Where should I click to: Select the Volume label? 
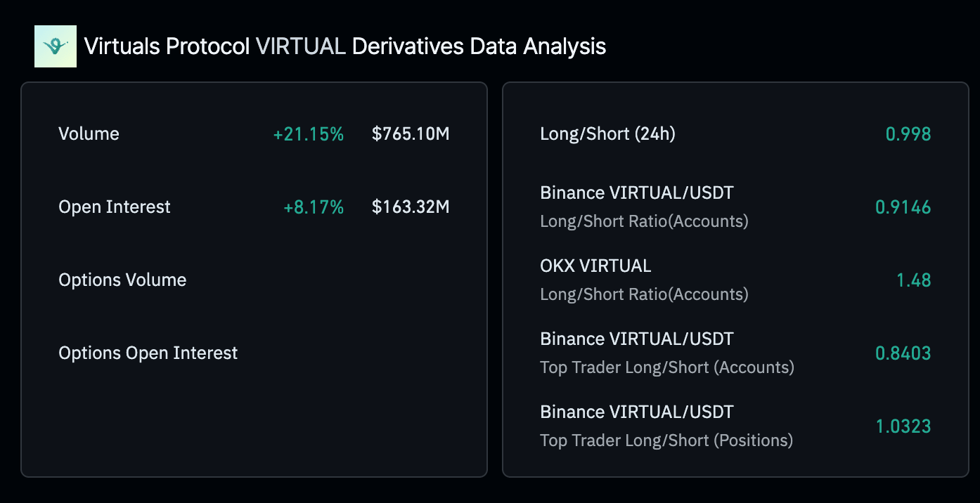click(89, 134)
